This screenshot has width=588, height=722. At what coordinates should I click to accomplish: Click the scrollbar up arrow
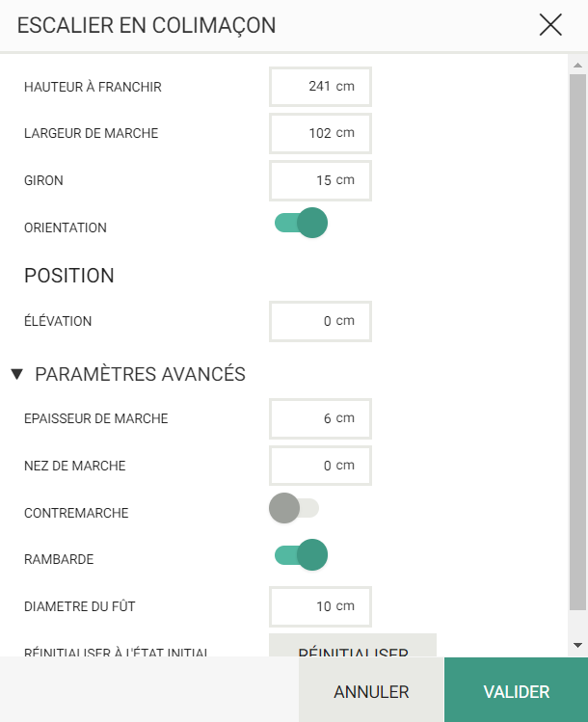coord(577,66)
